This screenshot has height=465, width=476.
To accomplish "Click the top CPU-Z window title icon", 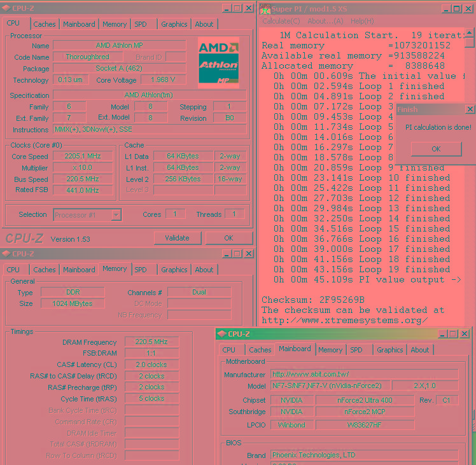I will click(x=6, y=8).
